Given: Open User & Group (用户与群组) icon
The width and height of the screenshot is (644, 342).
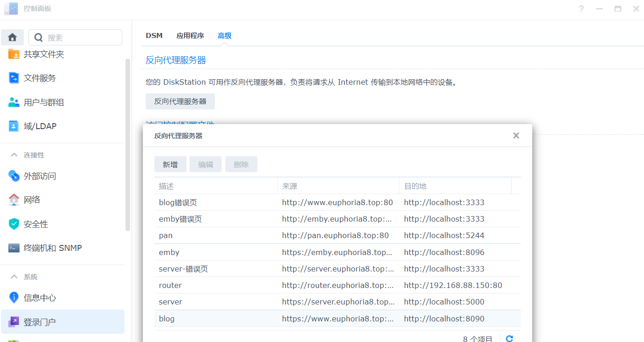Looking at the screenshot, I should (14, 103).
